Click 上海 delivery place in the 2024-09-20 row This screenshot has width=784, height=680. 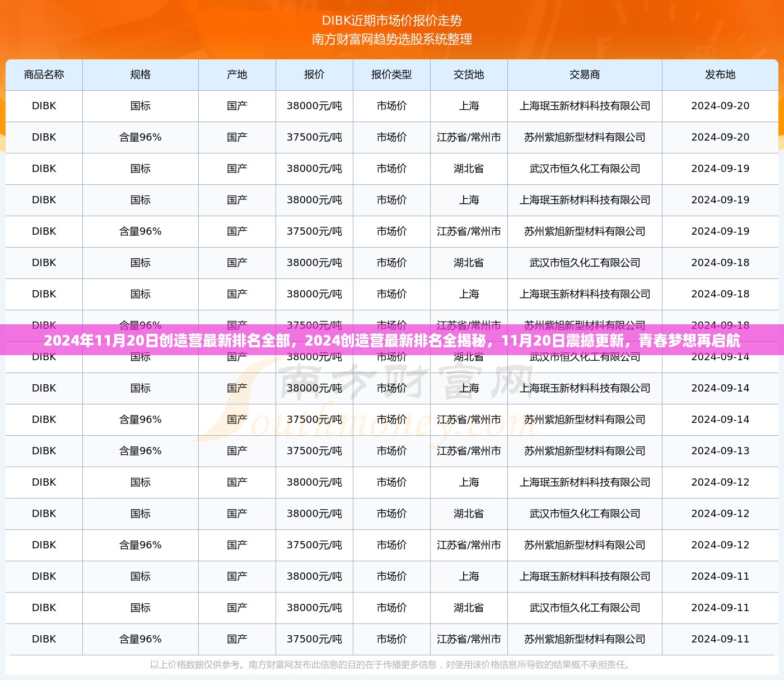click(469, 106)
